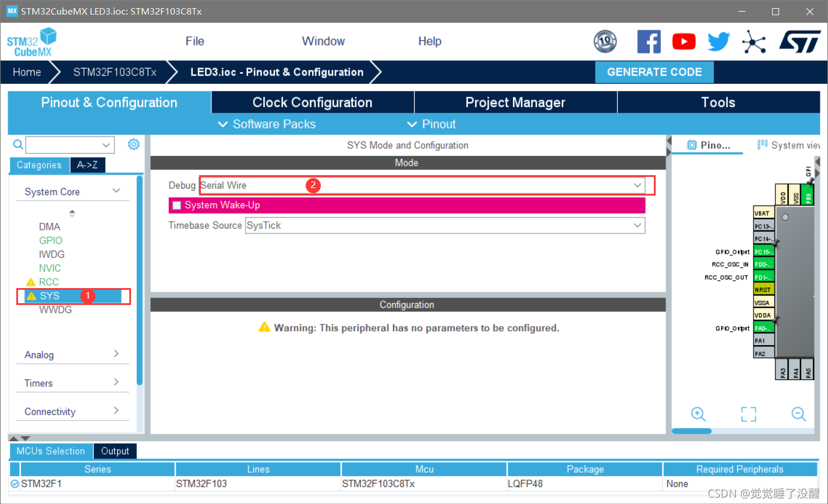Open the File menu
The image size is (828, 504).
click(x=195, y=41)
